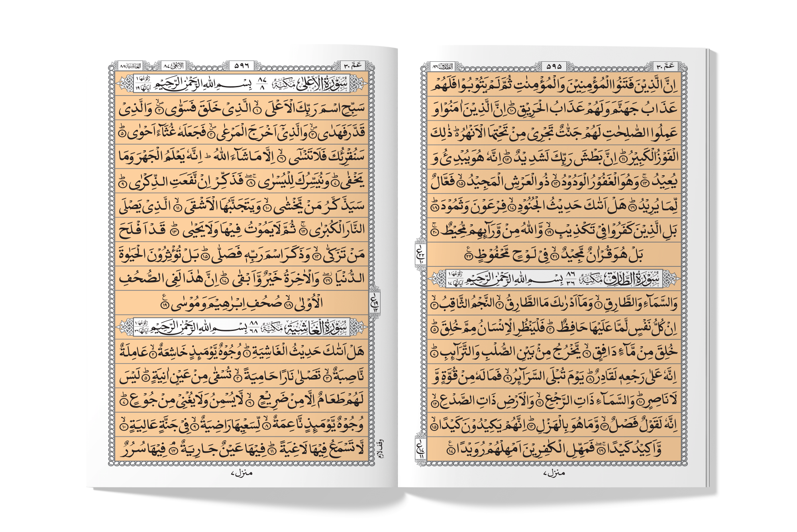
Task: Select At-Tariq 86 header label on right page
Action: click(x=443, y=66)
